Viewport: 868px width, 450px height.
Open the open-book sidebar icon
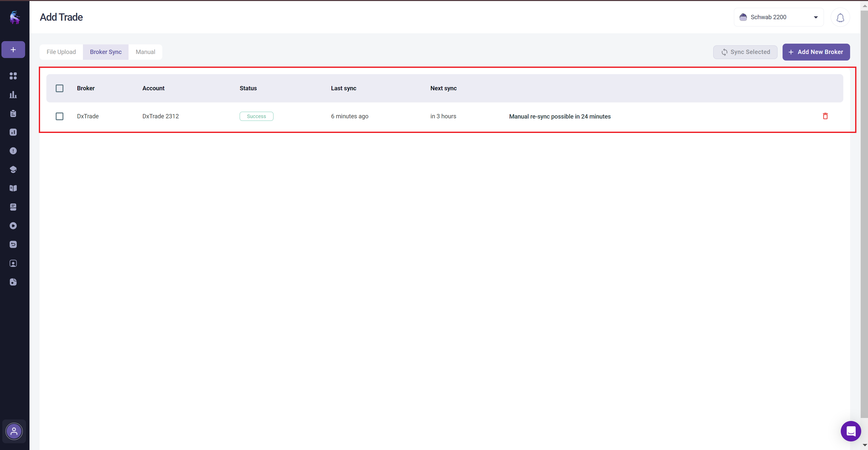pyautogui.click(x=13, y=188)
